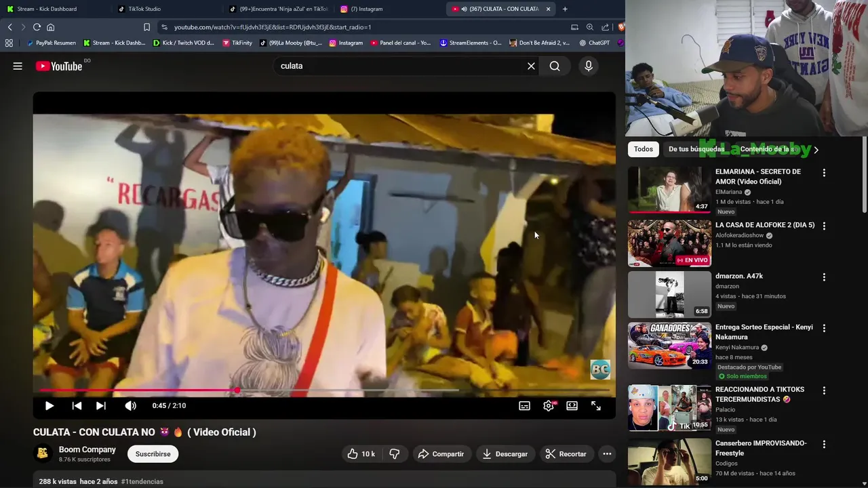Image resolution: width=868 pixels, height=488 pixels.
Task: Clip the video with Recortar
Action: click(566, 454)
